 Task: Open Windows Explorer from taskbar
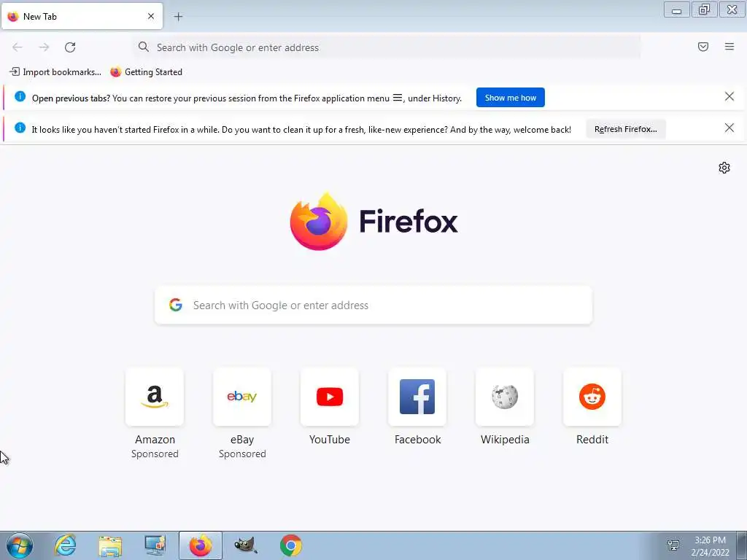110,545
